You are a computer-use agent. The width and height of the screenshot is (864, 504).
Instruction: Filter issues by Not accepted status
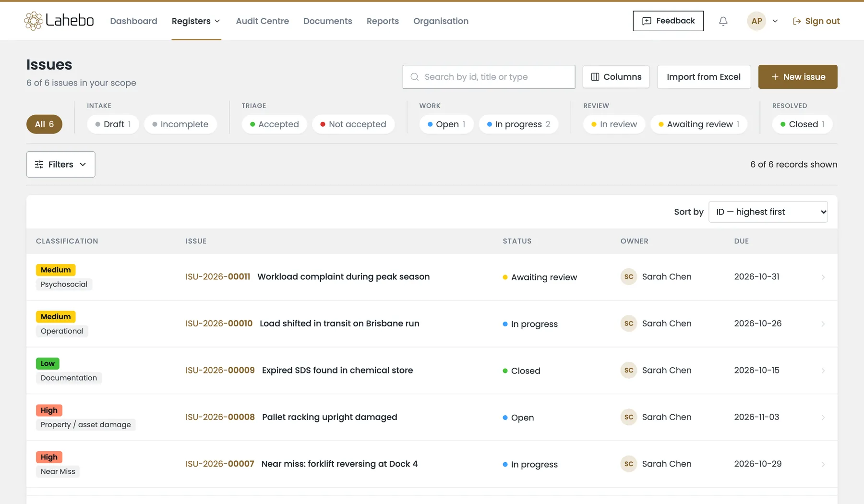353,124
